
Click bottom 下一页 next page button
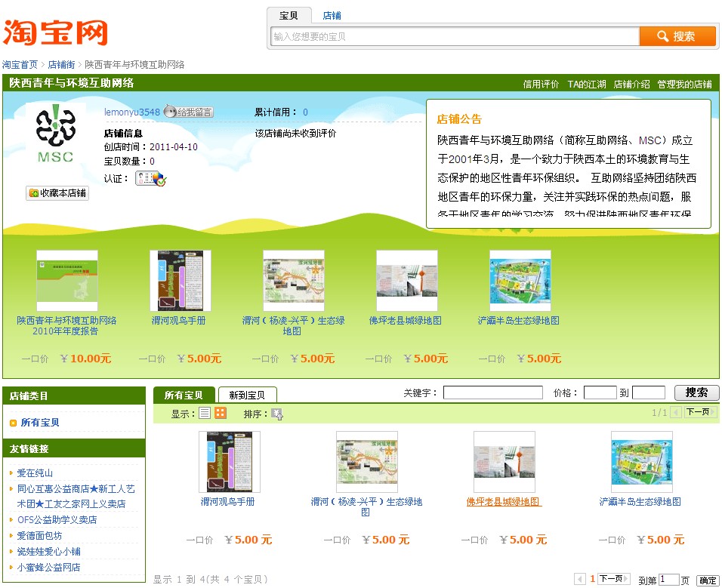614,579
